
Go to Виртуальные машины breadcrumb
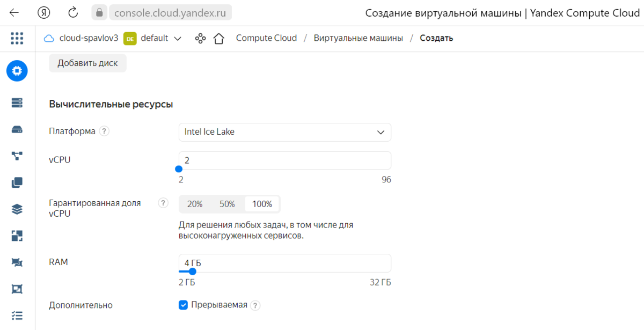point(358,38)
